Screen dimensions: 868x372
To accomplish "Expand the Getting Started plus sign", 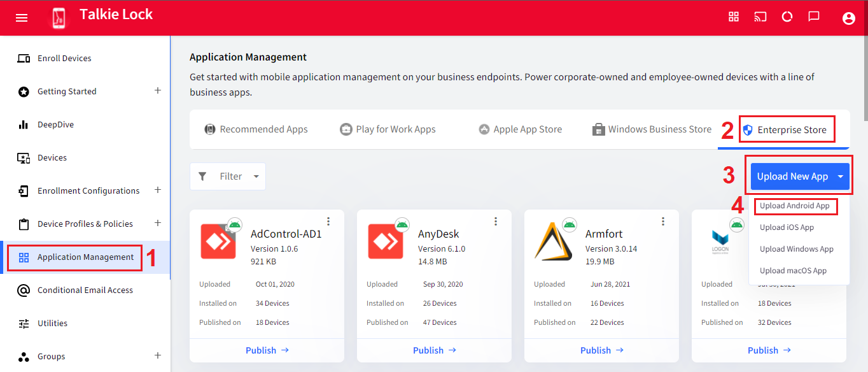I will [x=158, y=90].
